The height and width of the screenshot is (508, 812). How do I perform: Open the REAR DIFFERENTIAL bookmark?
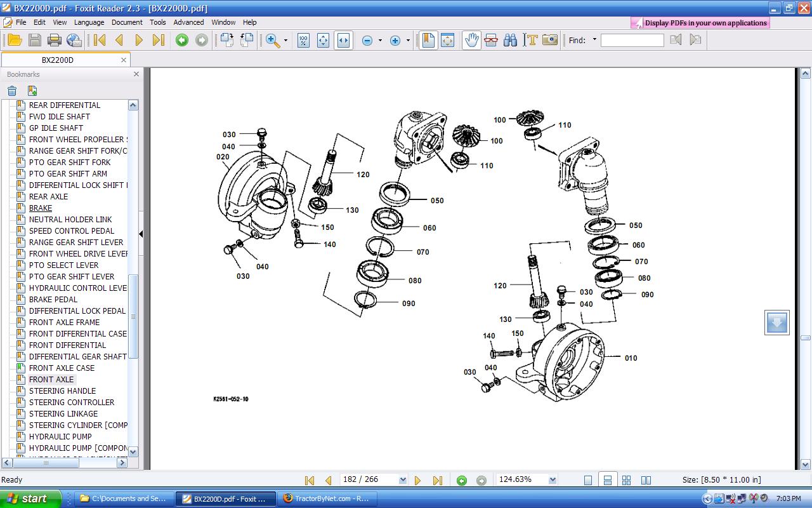click(x=65, y=105)
